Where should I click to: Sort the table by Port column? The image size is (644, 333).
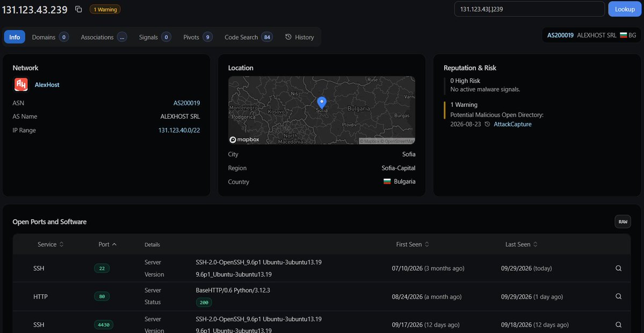pyautogui.click(x=107, y=244)
